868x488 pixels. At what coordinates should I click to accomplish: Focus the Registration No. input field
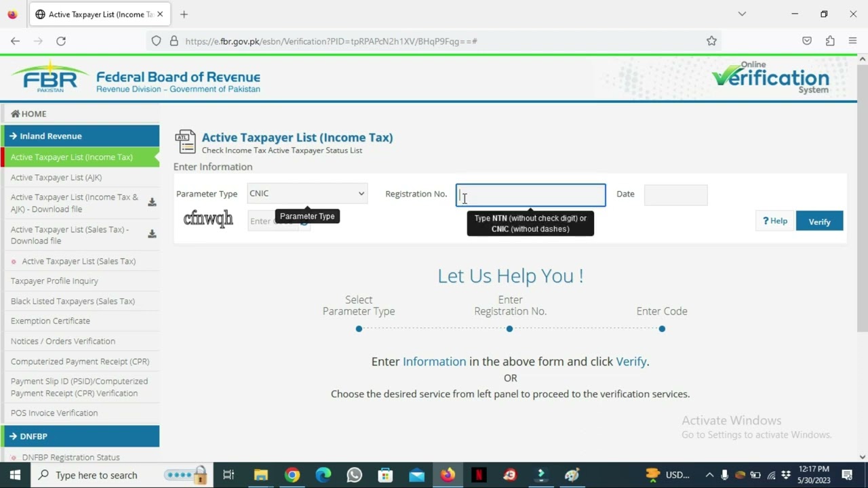531,195
